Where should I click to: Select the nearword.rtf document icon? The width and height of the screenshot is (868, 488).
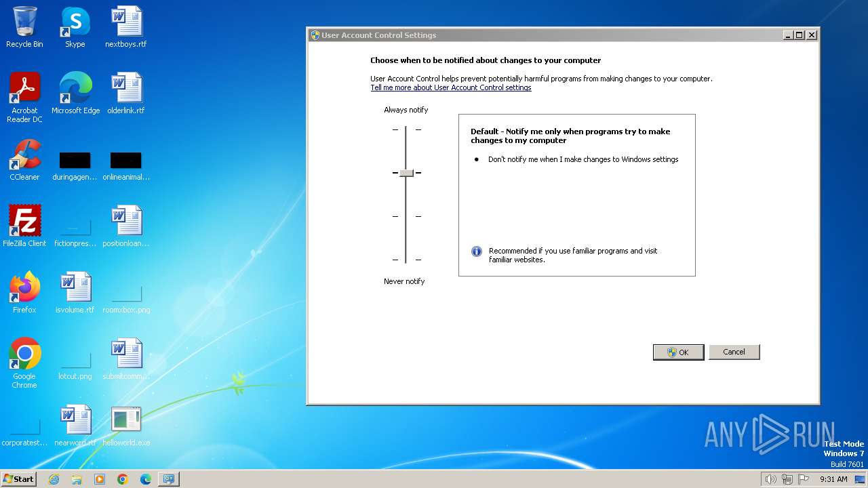[x=75, y=426]
